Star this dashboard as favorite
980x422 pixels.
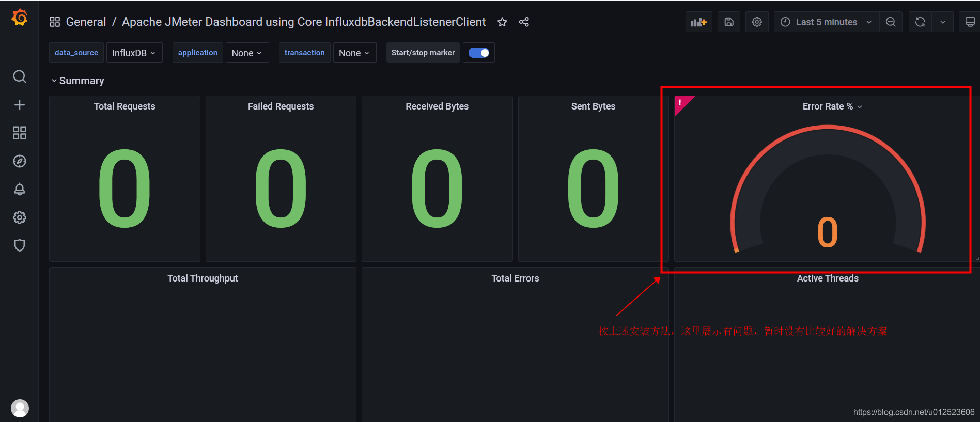tap(502, 22)
